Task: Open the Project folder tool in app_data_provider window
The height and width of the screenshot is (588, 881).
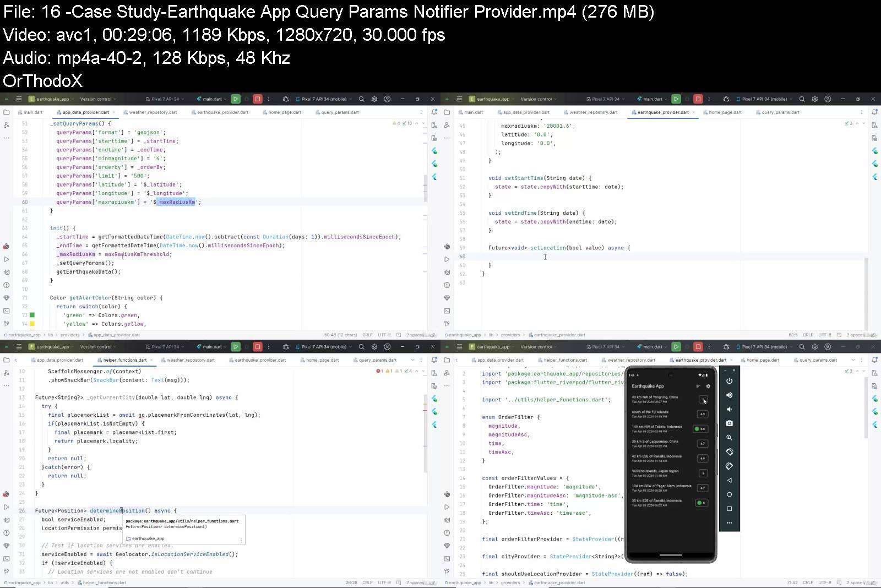Action: pos(7,112)
